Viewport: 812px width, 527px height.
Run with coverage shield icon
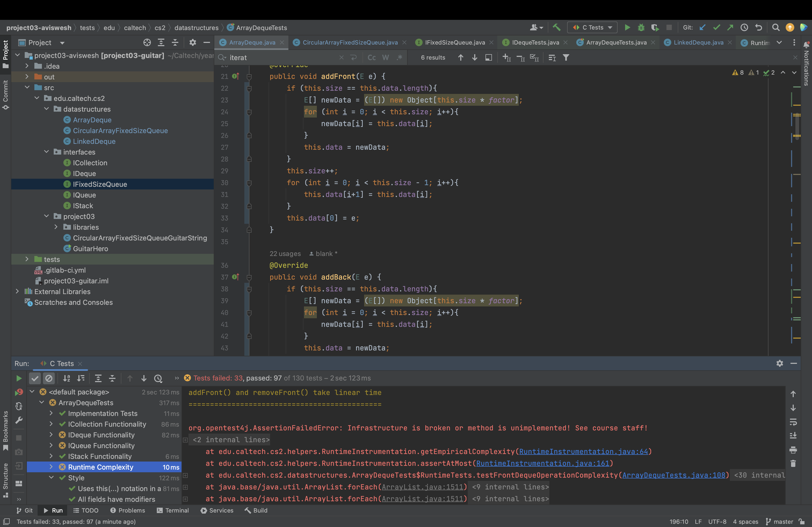click(x=654, y=27)
